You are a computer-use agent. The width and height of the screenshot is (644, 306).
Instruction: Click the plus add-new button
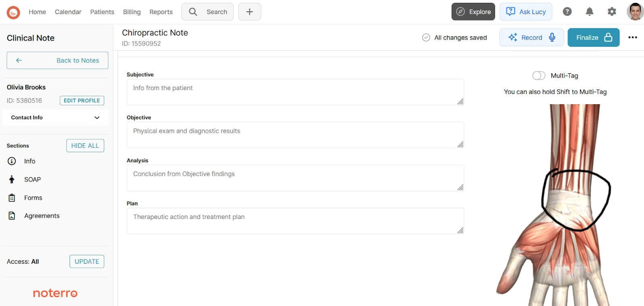250,12
